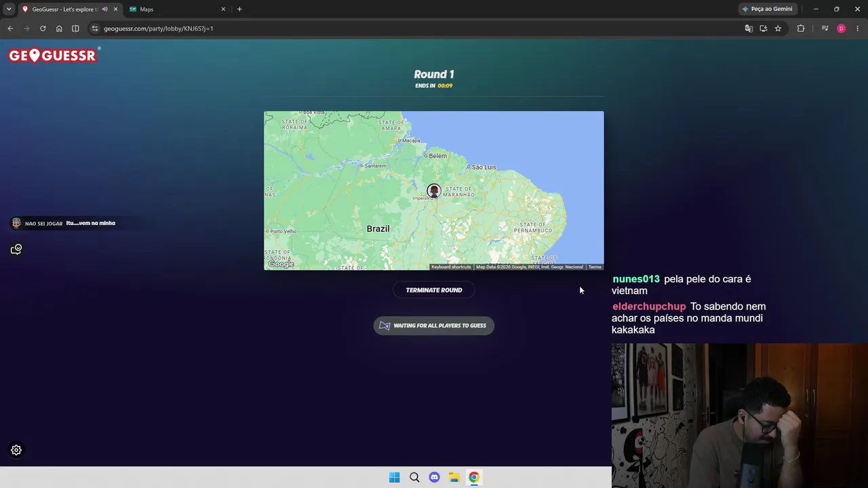
Task: Click the State of Maranhão label
Action: 459,192
